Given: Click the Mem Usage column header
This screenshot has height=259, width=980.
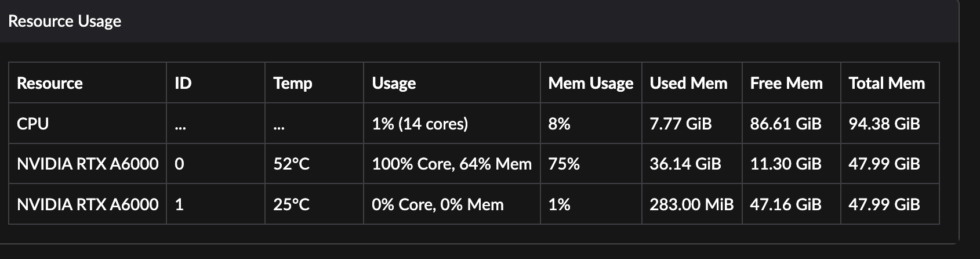Looking at the screenshot, I should (x=590, y=83).
